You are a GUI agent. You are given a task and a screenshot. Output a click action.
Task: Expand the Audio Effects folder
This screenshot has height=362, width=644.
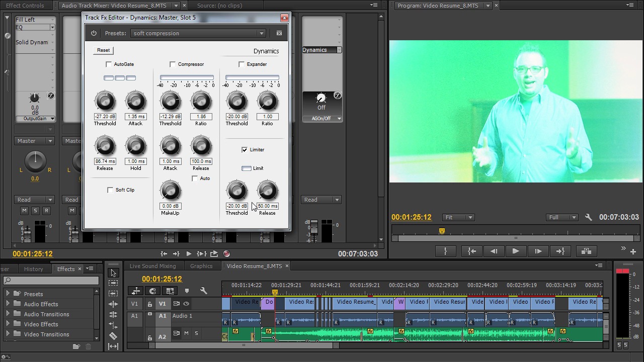[8, 304]
